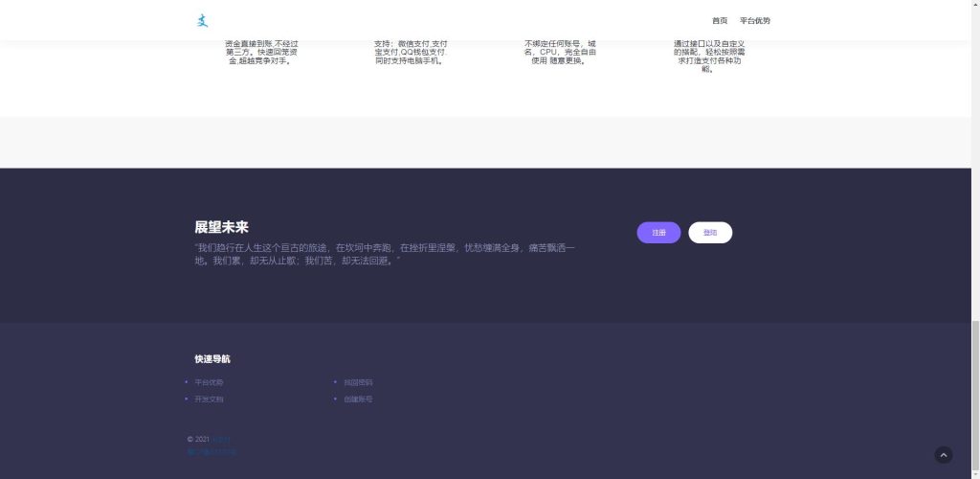This screenshot has width=980, height=479.
Task: Click the 不绑定任何账号 feature description
Action: (x=560, y=52)
